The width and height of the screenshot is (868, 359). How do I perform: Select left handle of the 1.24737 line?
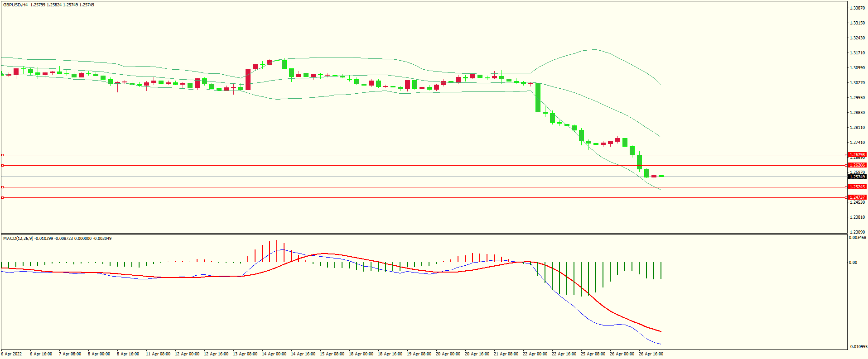click(x=2, y=197)
